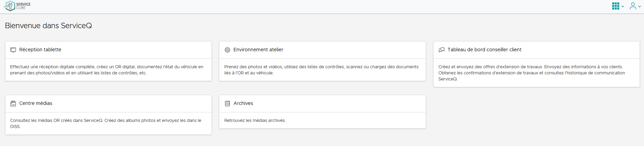Click the Environnement atelier description text
This screenshot has height=146, width=644.
[x=321, y=70]
